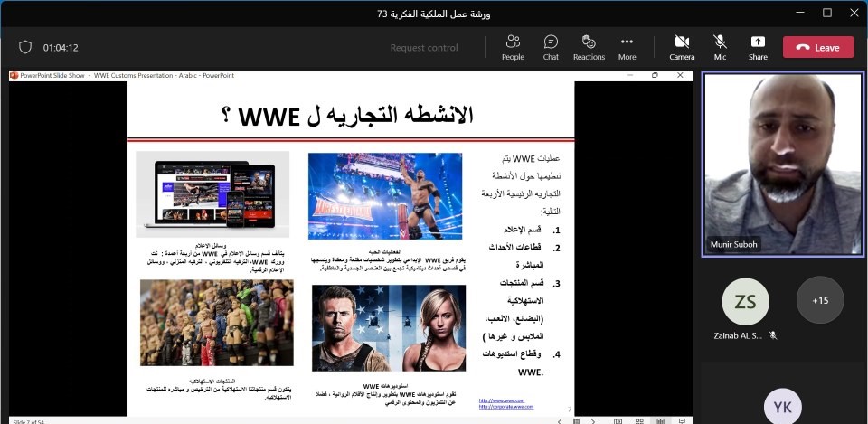868x424 pixels.
Task: Click Zainab's muted microphone indicator
Action: click(773, 335)
